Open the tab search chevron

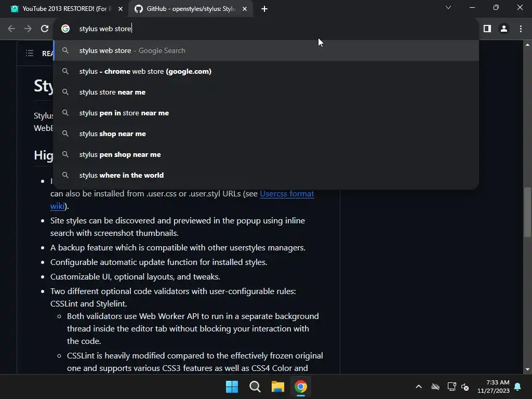(x=448, y=7)
